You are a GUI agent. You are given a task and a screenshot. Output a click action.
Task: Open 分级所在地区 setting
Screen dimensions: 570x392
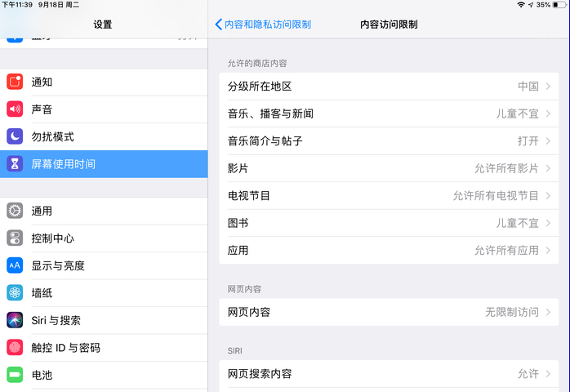[x=389, y=87]
